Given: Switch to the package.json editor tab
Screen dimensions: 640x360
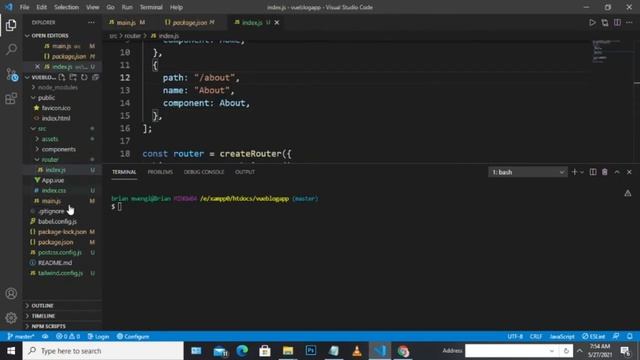Looking at the screenshot, I should point(190,22).
